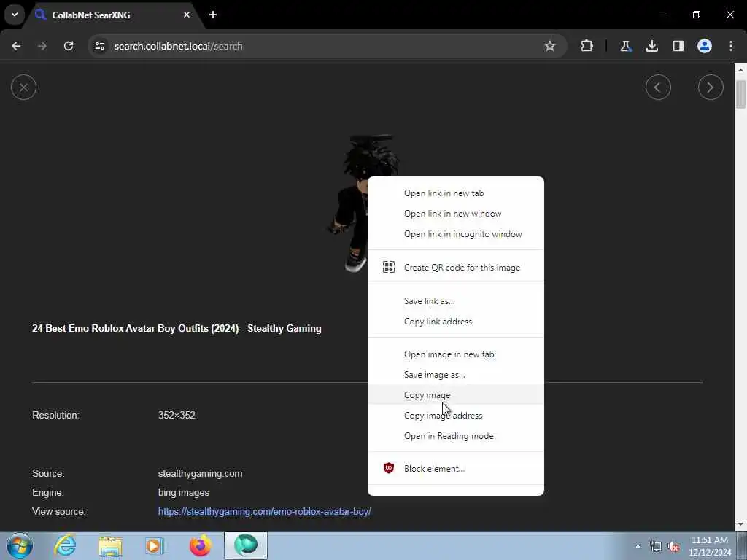Reload the current page

tap(69, 46)
